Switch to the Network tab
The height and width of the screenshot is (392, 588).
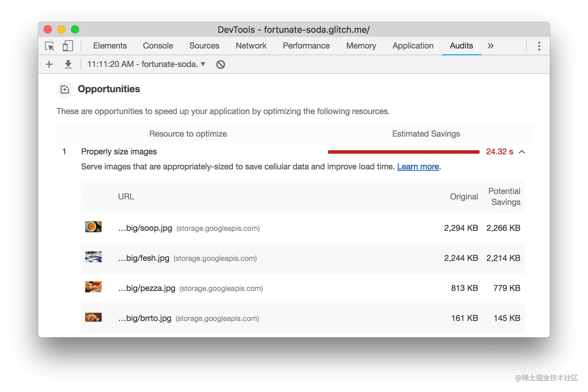click(251, 46)
